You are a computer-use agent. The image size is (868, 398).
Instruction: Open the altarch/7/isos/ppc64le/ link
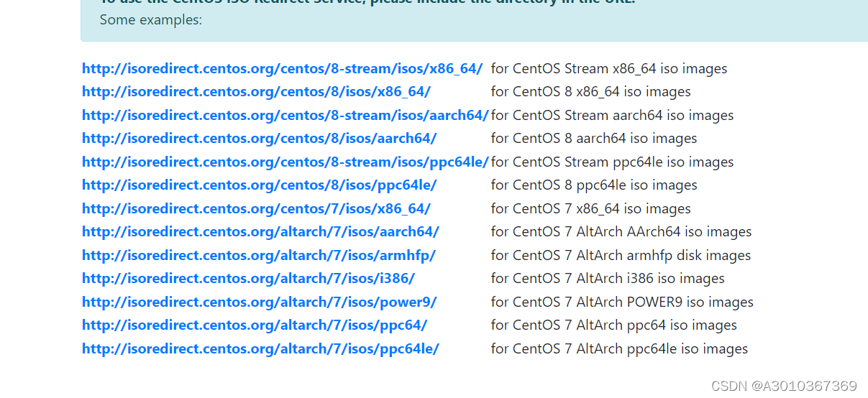click(260, 349)
